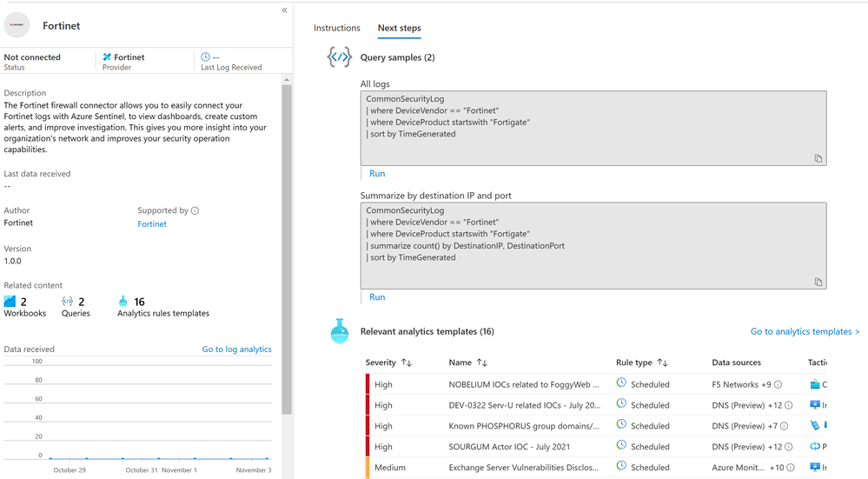The height and width of the screenshot is (479, 868).
Task: Open the Supported by info icon
Action: click(195, 210)
